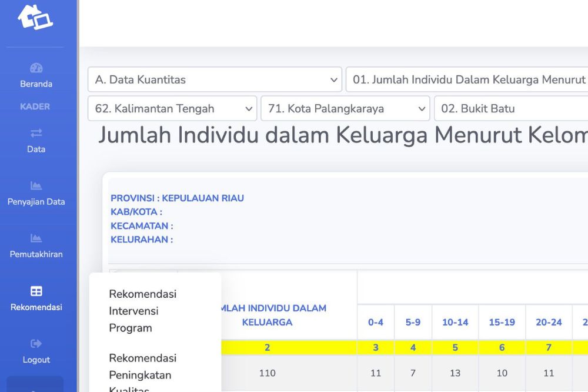This screenshot has width=588, height=392.
Task: Open the 02. Bukit Batu district dropdown
Action: pos(510,108)
